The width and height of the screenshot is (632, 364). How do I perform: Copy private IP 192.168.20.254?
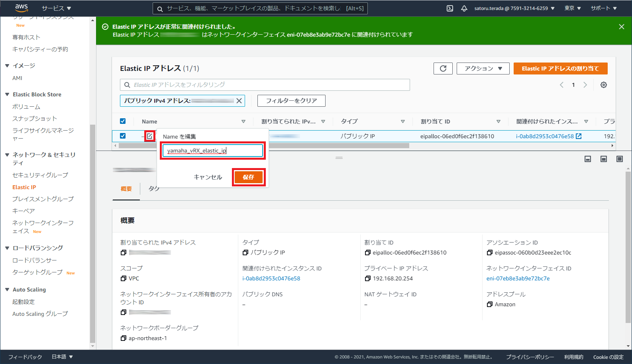(x=368, y=278)
